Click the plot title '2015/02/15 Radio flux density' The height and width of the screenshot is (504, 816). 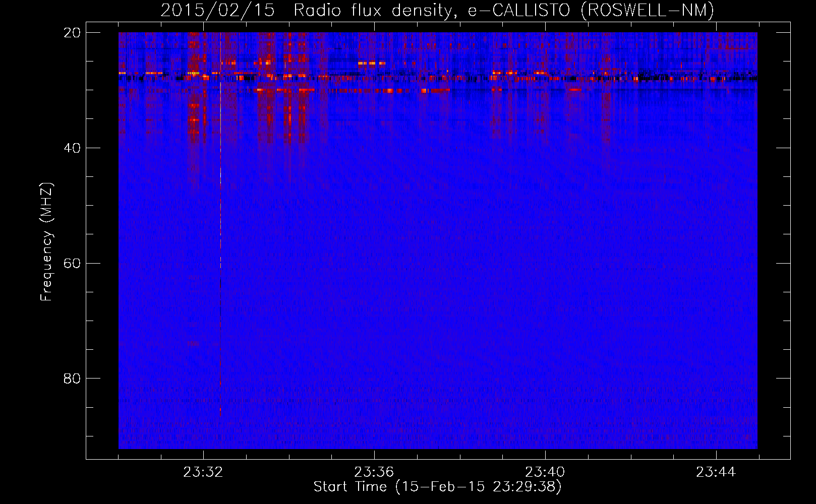tap(437, 10)
